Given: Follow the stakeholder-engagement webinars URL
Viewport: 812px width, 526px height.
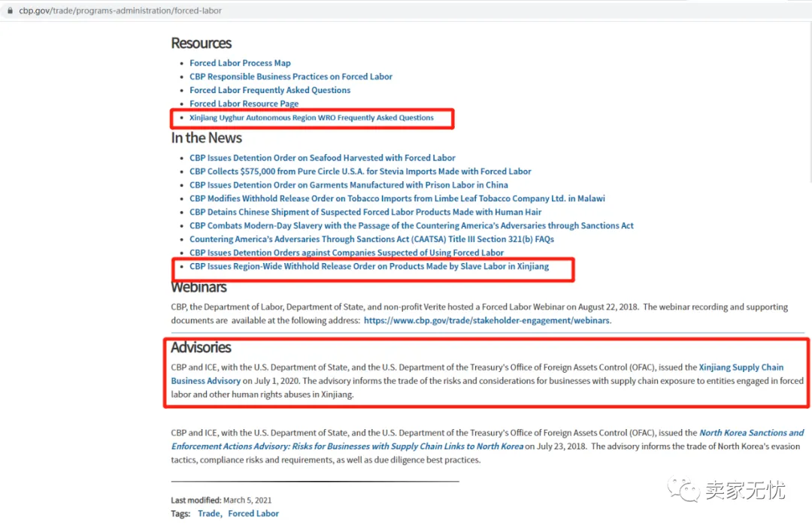Looking at the screenshot, I should [x=487, y=320].
